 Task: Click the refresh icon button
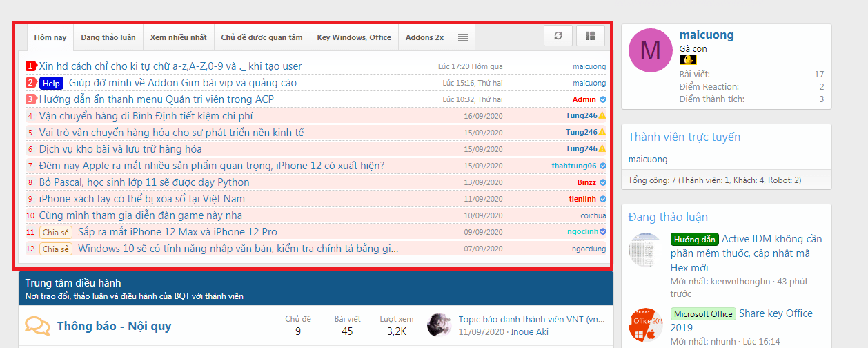[x=558, y=36]
